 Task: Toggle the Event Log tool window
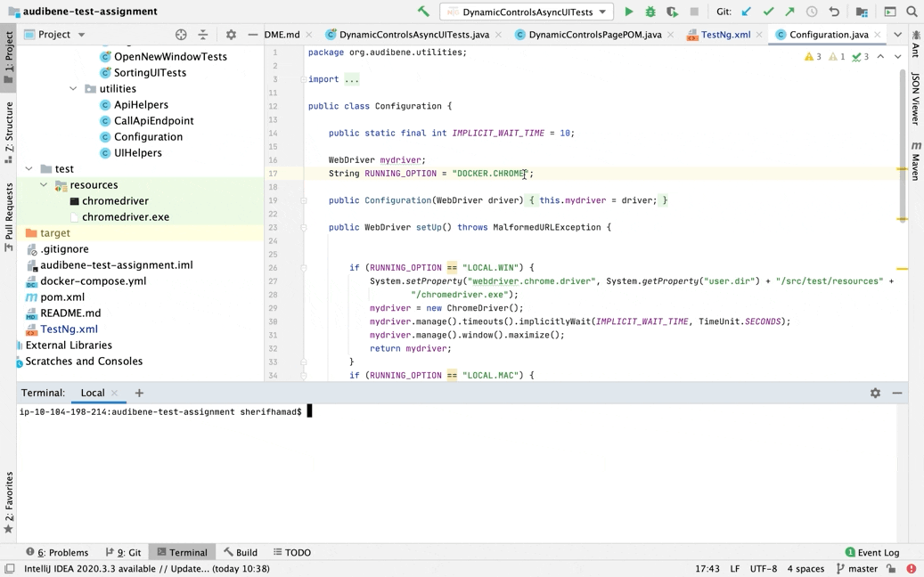pos(872,552)
